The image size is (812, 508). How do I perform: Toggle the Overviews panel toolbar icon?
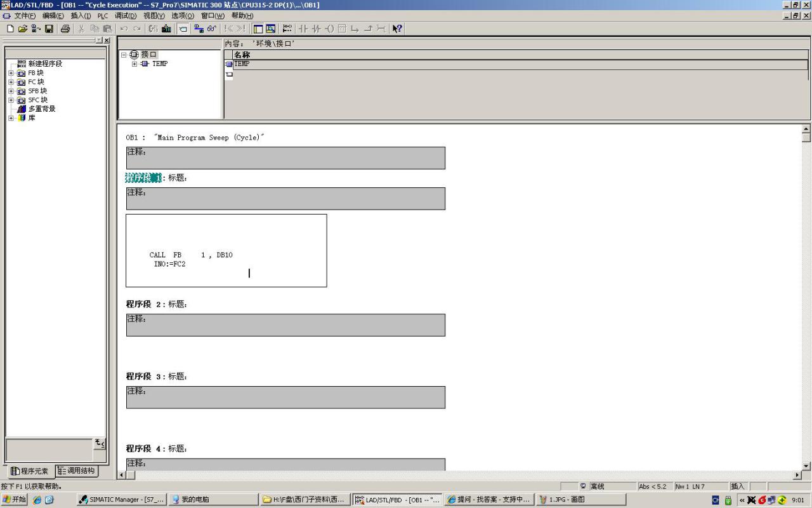[258, 29]
